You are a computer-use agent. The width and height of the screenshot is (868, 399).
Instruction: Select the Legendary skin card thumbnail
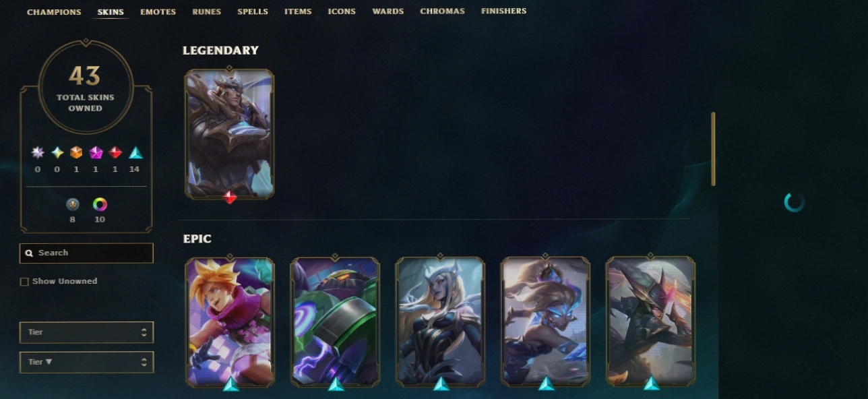click(230, 133)
